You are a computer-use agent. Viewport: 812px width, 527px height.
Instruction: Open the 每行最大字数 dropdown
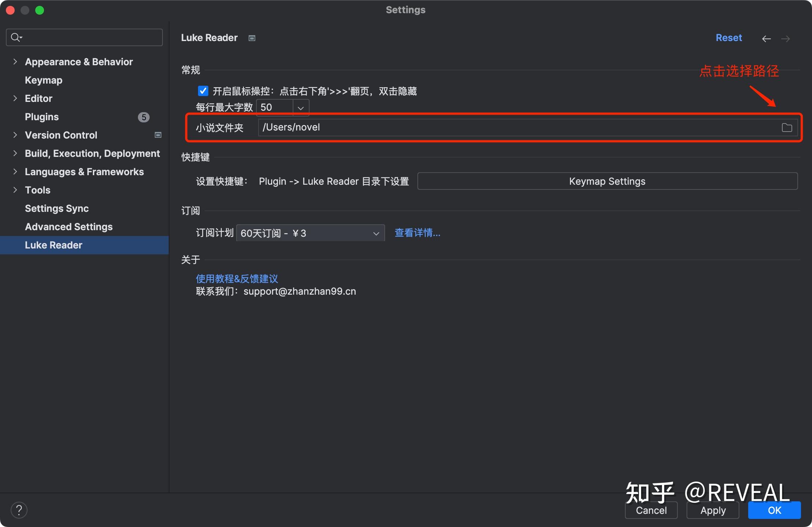pos(300,107)
